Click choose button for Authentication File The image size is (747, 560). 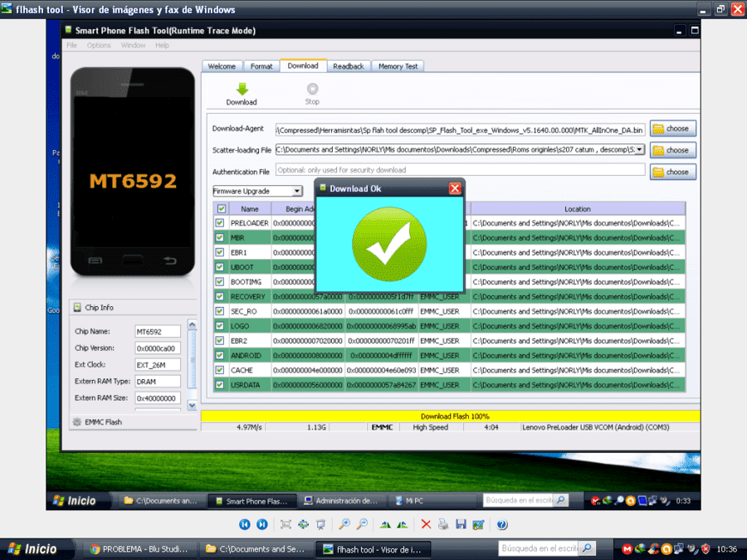[x=672, y=172]
